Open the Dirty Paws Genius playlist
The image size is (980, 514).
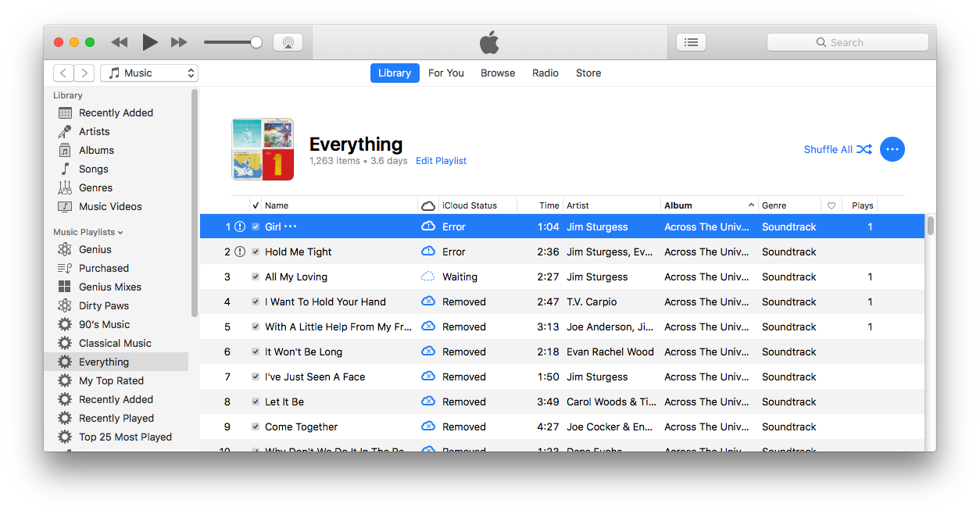tap(103, 305)
